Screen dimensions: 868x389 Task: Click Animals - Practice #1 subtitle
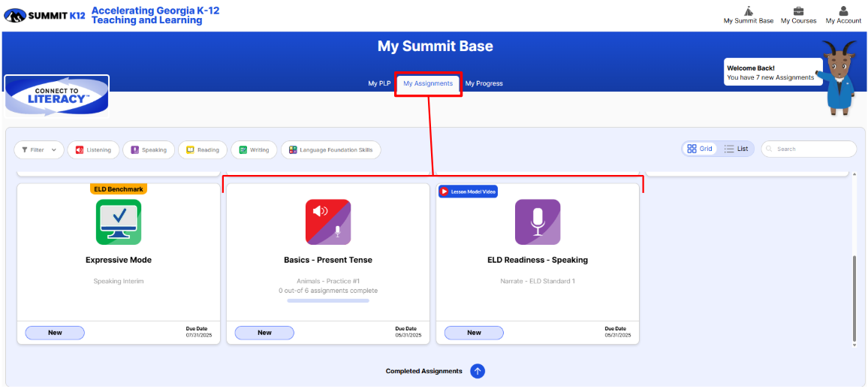(x=328, y=281)
